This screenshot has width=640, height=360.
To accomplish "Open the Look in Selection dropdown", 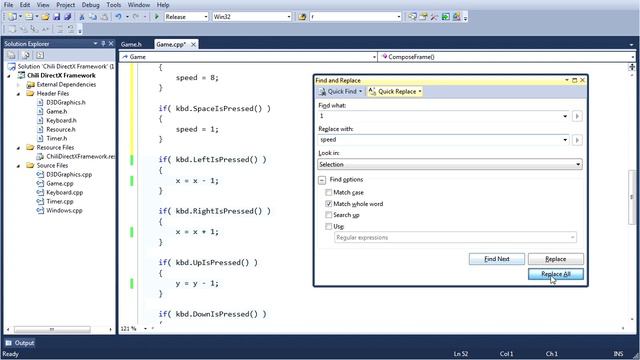I will pyautogui.click(x=578, y=164).
